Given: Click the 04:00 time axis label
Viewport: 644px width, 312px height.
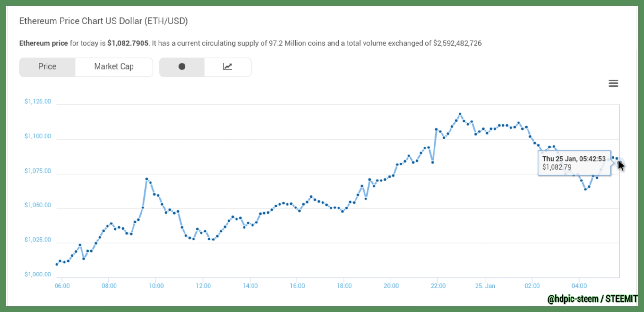Looking at the screenshot, I should (579, 286).
